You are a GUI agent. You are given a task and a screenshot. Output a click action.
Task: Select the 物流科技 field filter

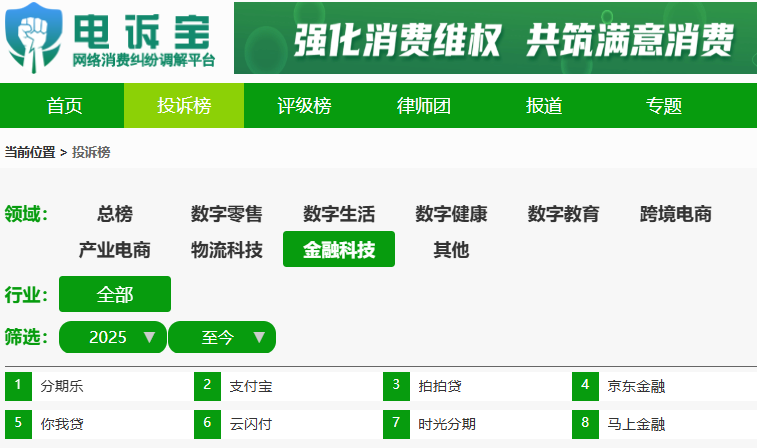click(227, 250)
